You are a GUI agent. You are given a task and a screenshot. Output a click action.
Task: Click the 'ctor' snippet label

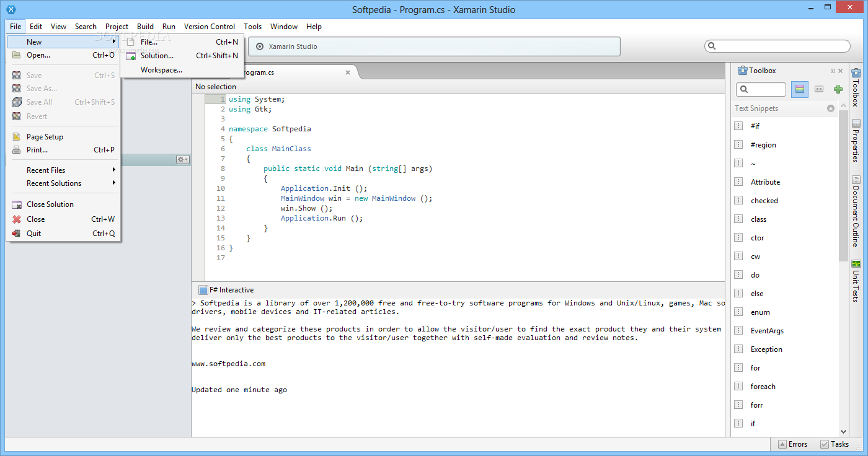(757, 238)
